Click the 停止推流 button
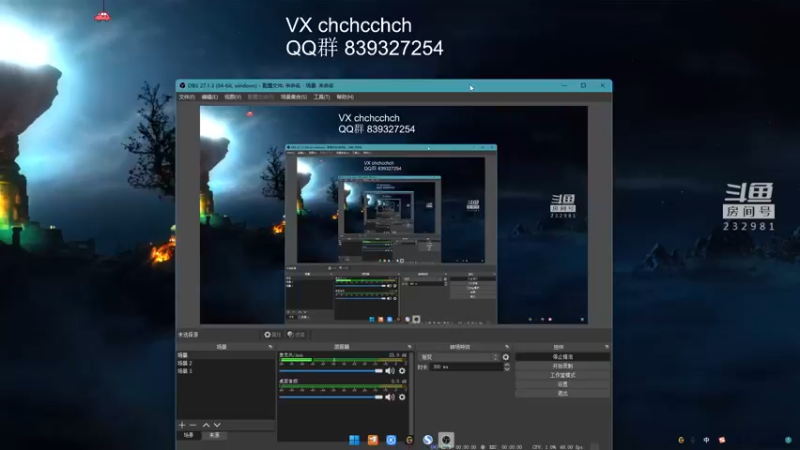The image size is (800, 450). [x=563, y=357]
